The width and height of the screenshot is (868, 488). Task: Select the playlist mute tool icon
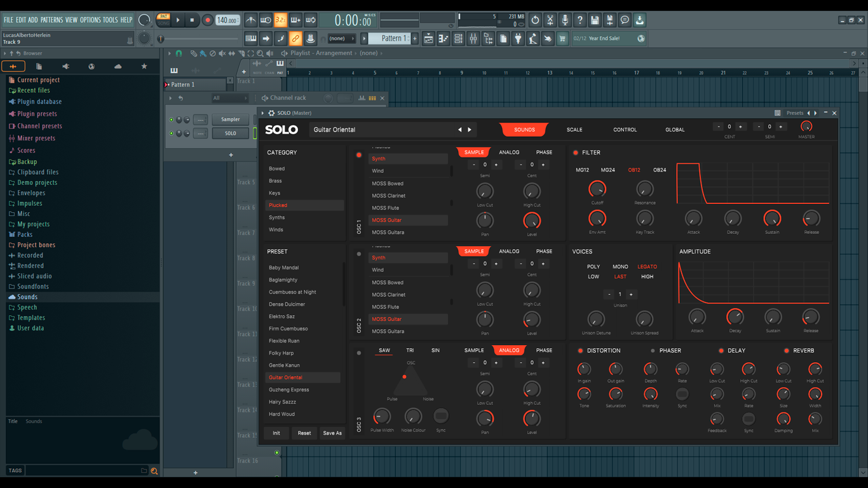[x=222, y=53]
